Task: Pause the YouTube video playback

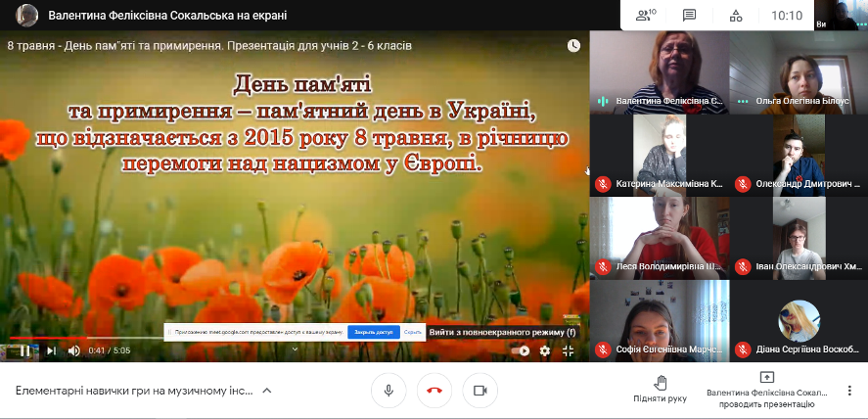Action: coord(24,350)
